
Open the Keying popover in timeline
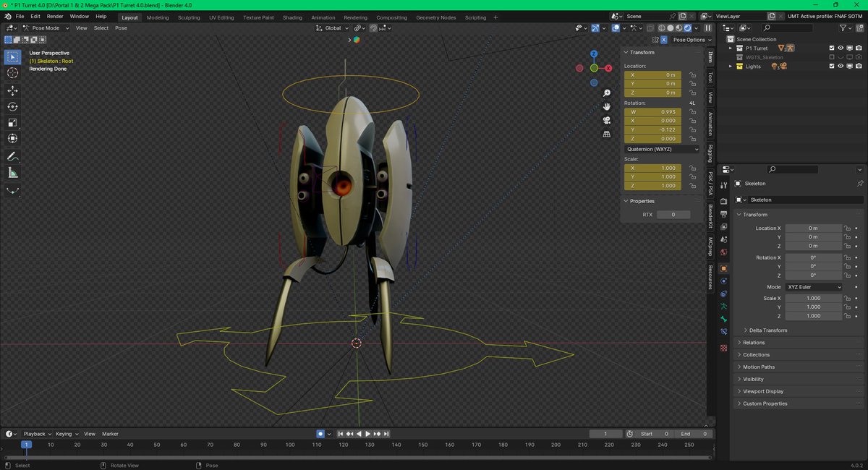(x=67, y=434)
